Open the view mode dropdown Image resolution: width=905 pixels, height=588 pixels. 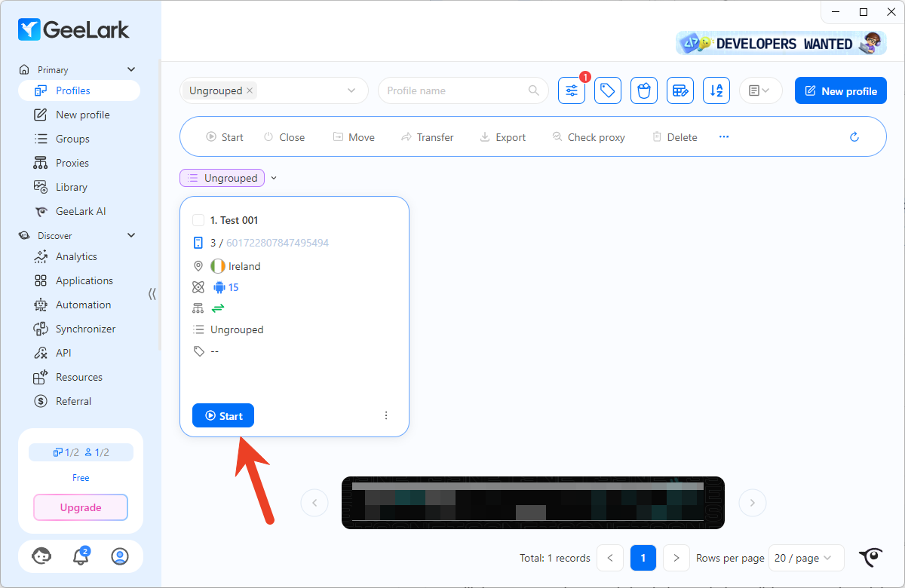(760, 91)
